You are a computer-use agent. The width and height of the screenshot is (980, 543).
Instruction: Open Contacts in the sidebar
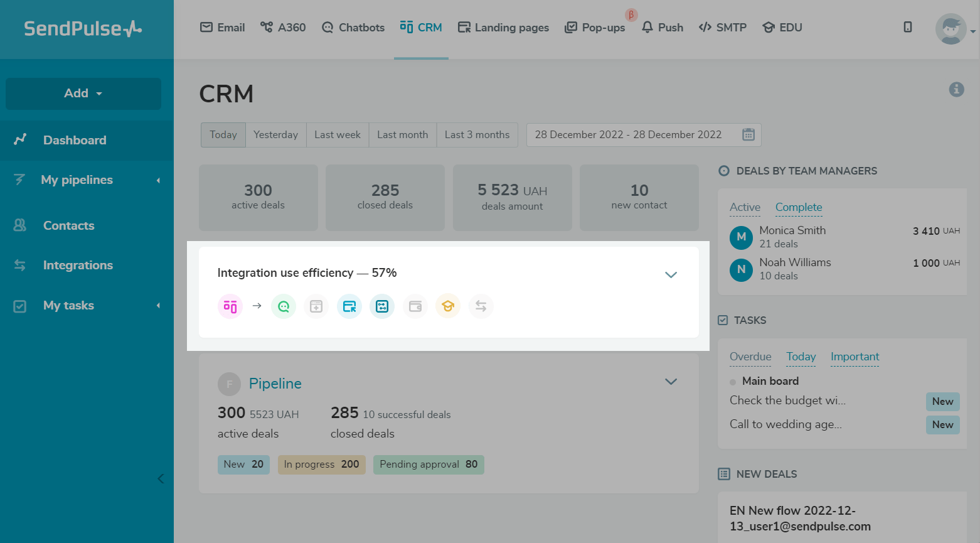tap(87, 225)
